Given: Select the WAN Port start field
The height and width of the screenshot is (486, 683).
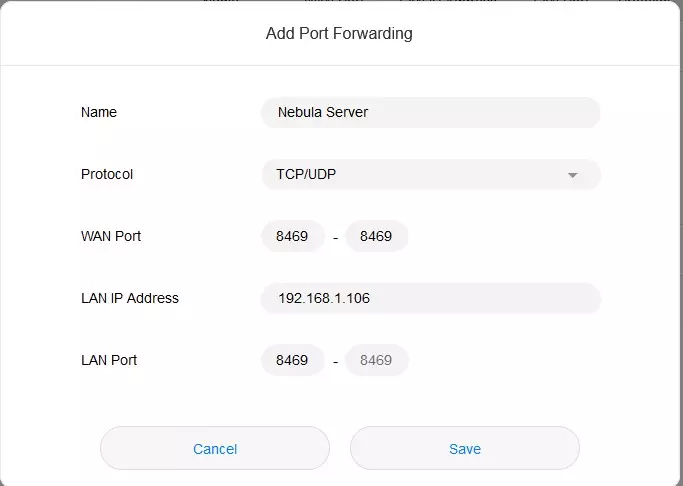Looking at the screenshot, I should pos(292,237).
